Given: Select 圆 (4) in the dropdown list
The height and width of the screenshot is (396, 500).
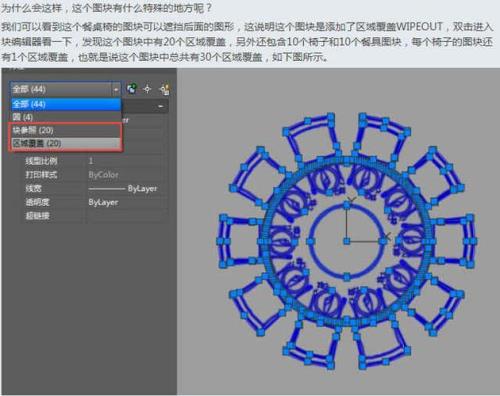Looking at the screenshot, I should [66, 117].
